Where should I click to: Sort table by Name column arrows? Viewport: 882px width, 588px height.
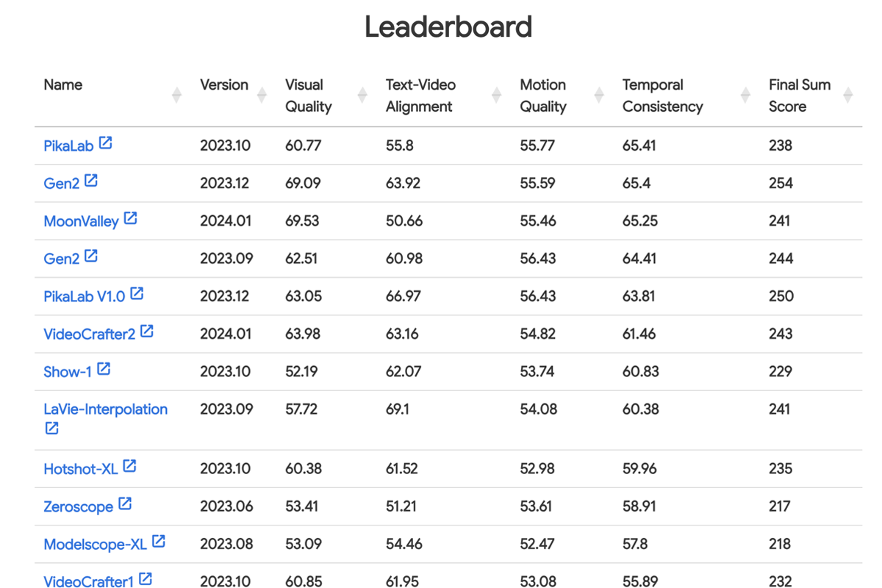point(176,95)
